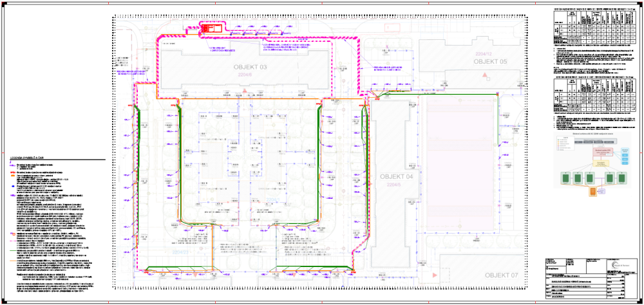The width and height of the screenshot is (644, 305).
Task: Click parcel number 2204/12 above OBJEKT 05
Action: pyautogui.click(x=486, y=54)
